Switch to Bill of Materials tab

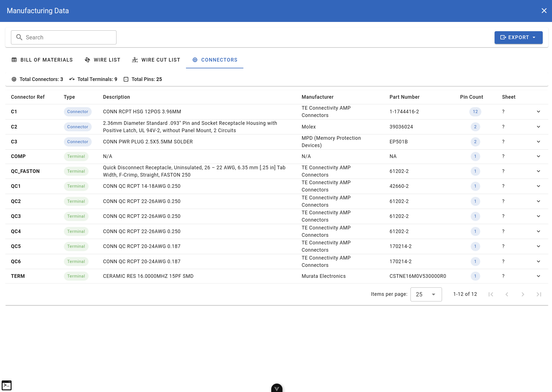click(x=42, y=60)
